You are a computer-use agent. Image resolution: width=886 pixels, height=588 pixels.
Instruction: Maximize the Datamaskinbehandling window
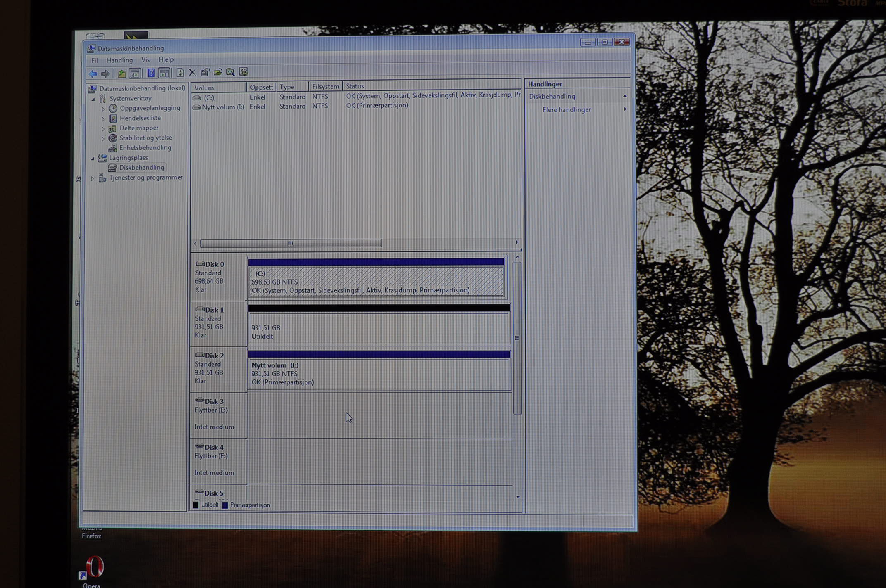(x=605, y=42)
